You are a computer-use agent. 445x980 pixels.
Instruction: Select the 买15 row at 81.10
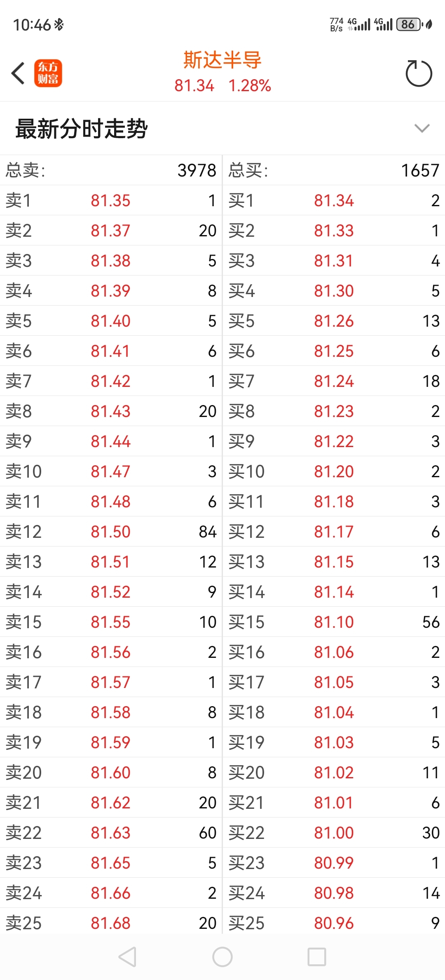(334, 622)
